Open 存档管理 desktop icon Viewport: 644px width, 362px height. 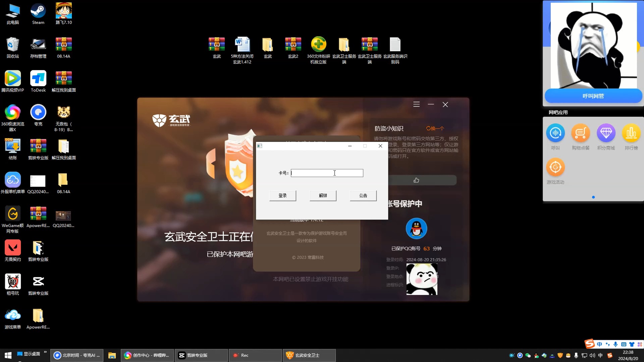38,48
